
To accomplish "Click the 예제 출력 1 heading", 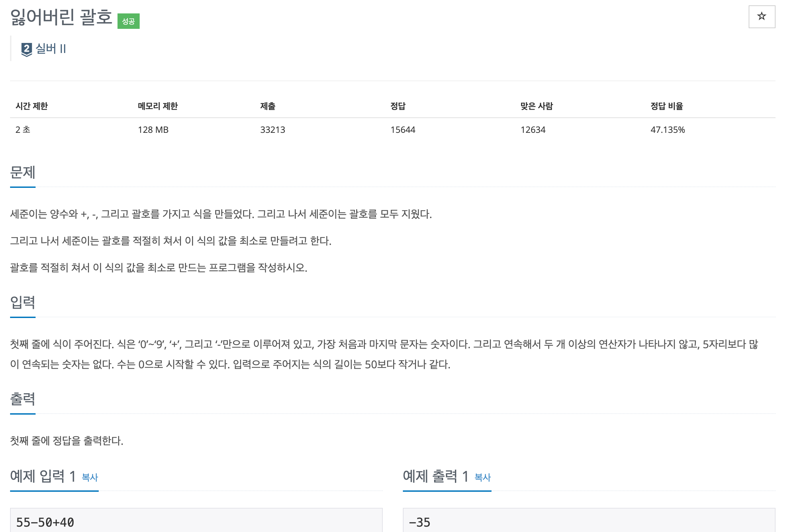I will [x=435, y=476].
